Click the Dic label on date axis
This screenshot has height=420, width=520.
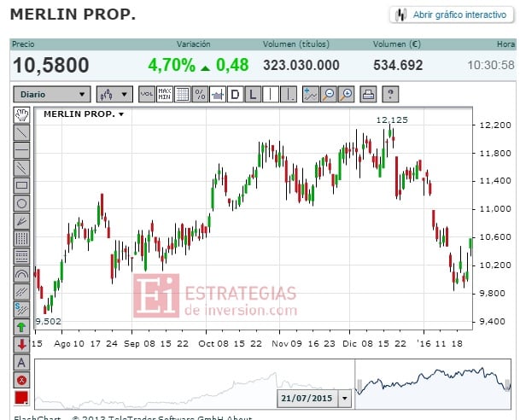point(349,344)
